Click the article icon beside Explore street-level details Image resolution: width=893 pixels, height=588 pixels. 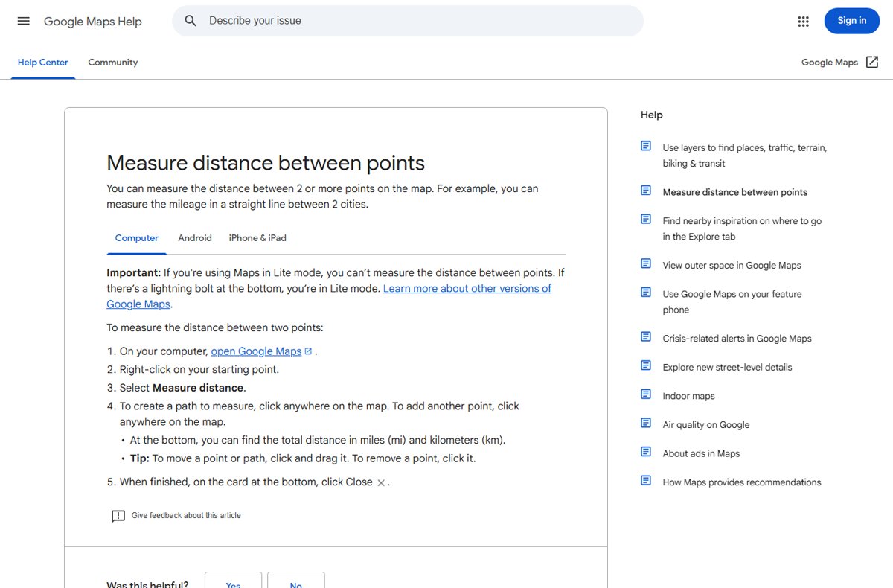pyautogui.click(x=646, y=365)
